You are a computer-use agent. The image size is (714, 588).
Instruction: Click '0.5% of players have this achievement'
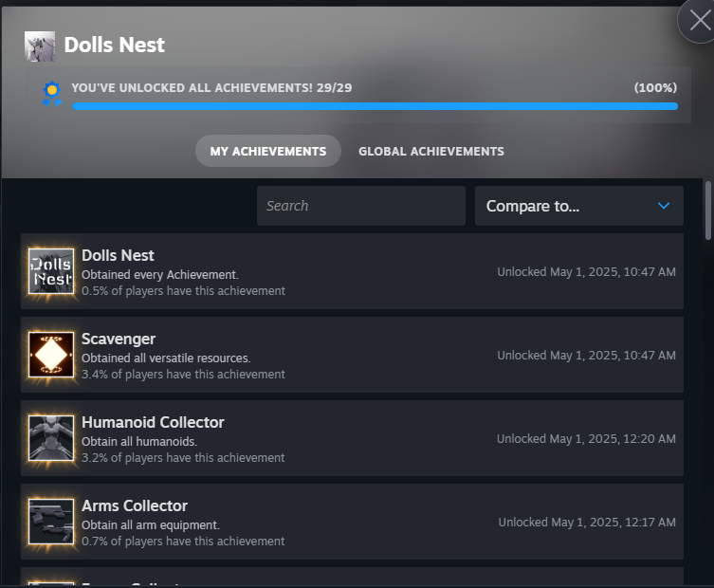[x=183, y=290]
